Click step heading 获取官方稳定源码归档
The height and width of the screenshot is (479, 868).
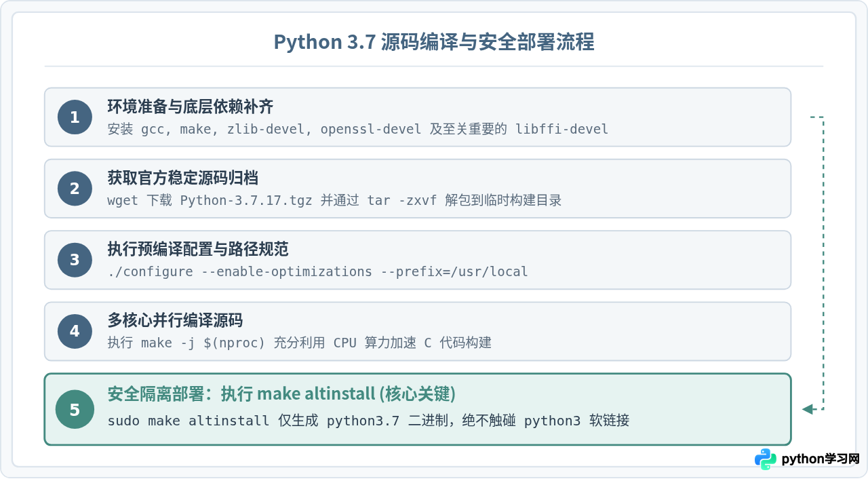(x=182, y=178)
